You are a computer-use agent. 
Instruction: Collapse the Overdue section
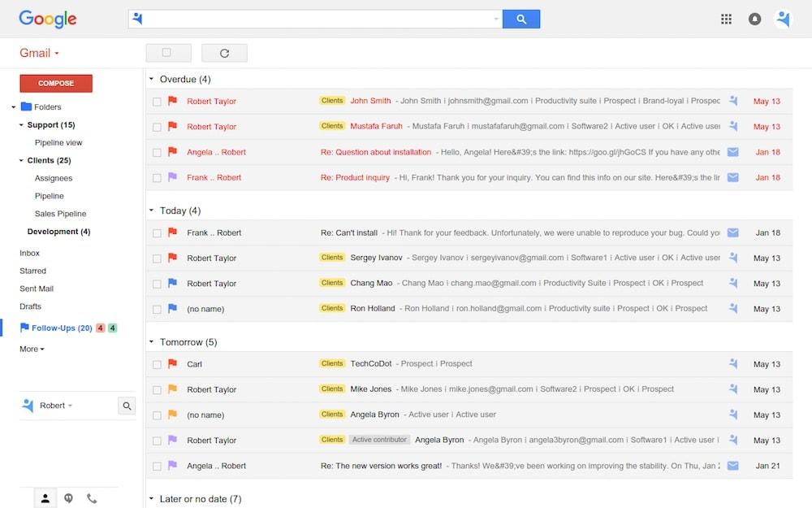[150, 79]
